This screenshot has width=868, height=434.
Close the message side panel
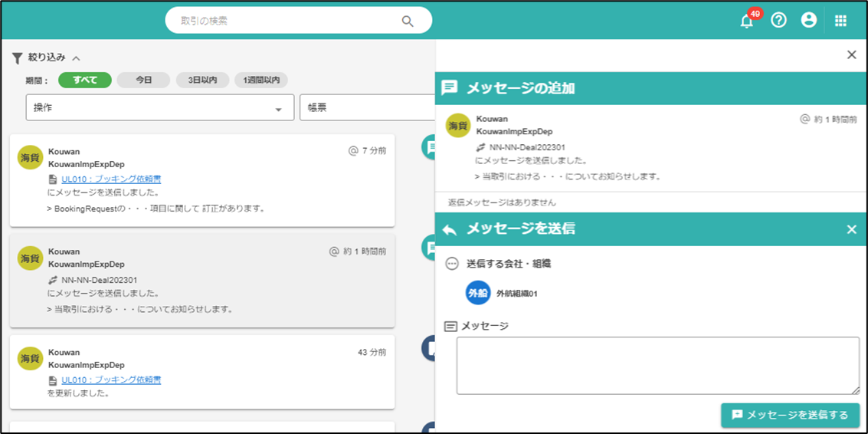851,54
